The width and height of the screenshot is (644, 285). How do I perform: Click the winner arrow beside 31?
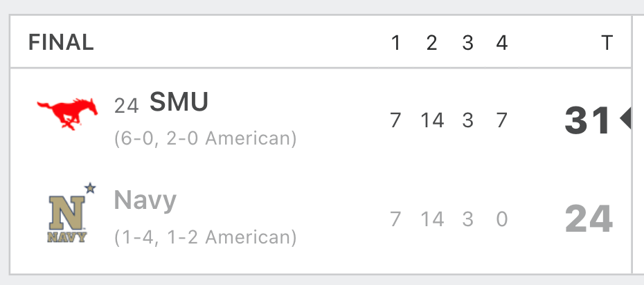point(625,119)
